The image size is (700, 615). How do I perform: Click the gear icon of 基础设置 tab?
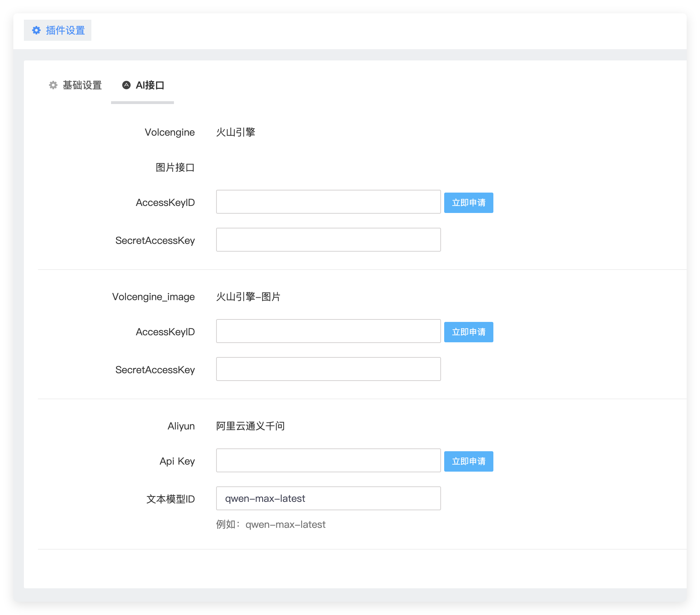pyautogui.click(x=53, y=85)
